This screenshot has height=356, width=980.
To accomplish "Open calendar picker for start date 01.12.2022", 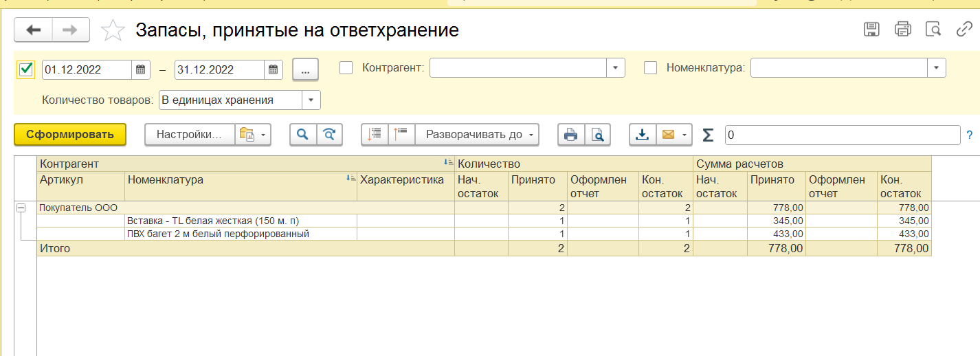I will pos(140,69).
